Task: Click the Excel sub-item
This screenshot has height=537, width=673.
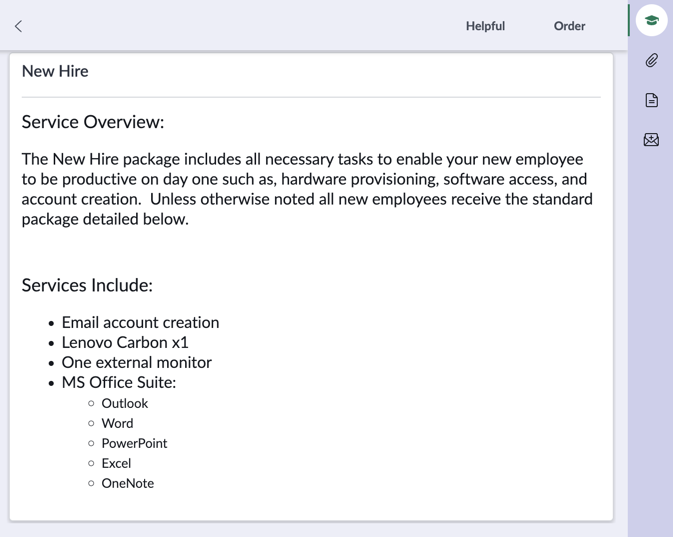Action: click(116, 464)
